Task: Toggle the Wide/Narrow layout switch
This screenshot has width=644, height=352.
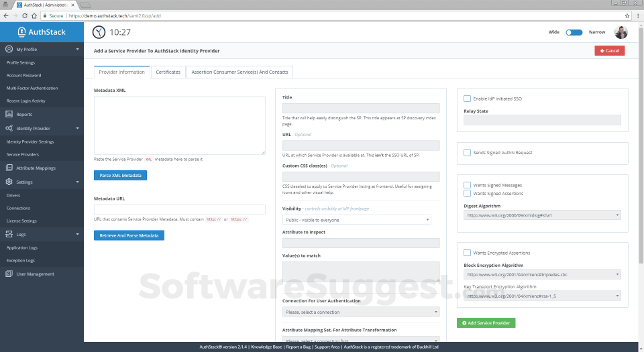Action: click(x=574, y=32)
